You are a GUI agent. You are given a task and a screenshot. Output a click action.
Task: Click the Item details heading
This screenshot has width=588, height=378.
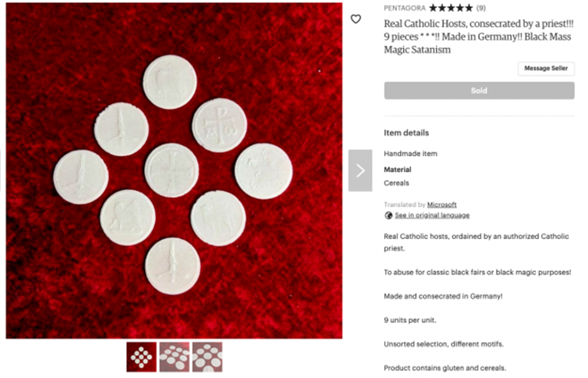[406, 133]
